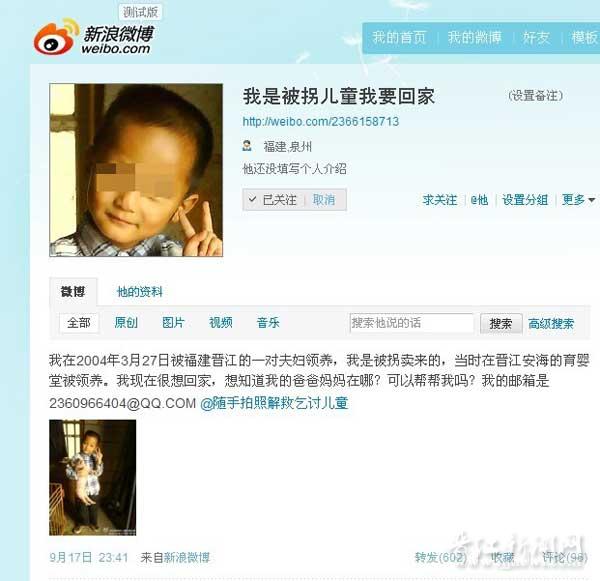Expand the 更多 dropdown arrow
Image resolution: width=600 pixels, height=581 pixels.
tap(591, 200)
